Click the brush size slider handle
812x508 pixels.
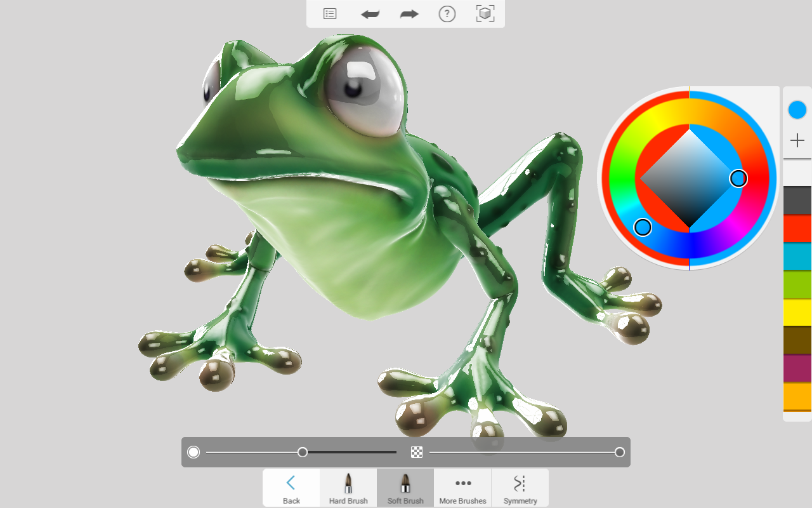[x=303, y=452]
